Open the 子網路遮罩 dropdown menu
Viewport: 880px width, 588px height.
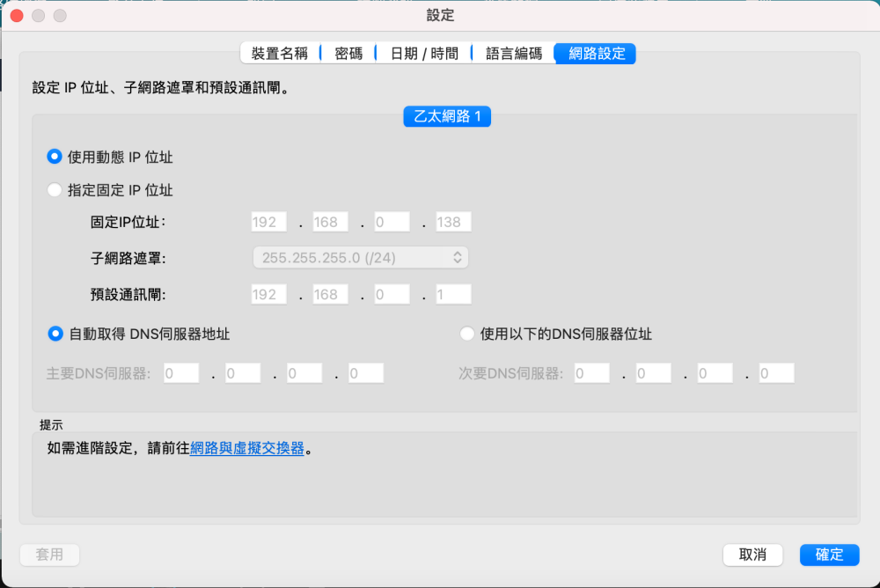click(359, 257)
